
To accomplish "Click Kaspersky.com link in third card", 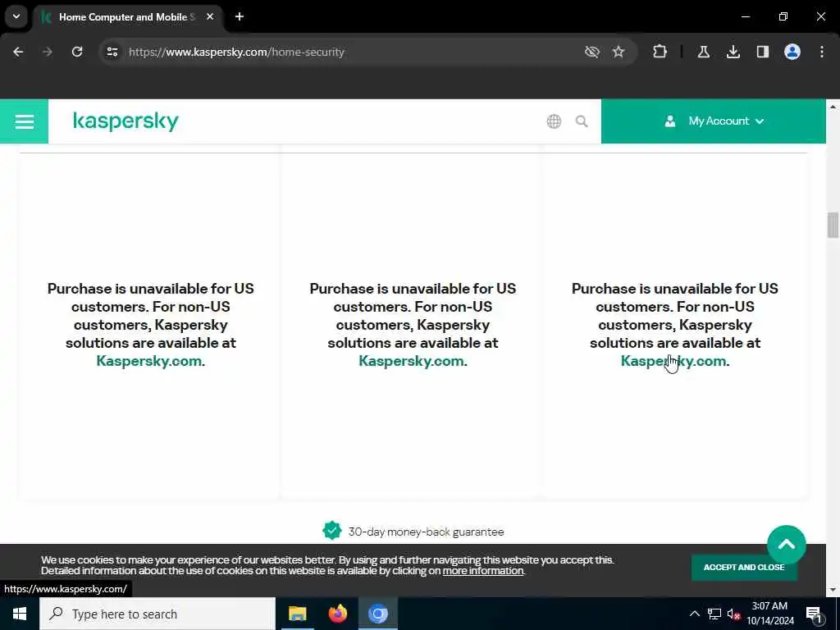I will coord(673,361).
